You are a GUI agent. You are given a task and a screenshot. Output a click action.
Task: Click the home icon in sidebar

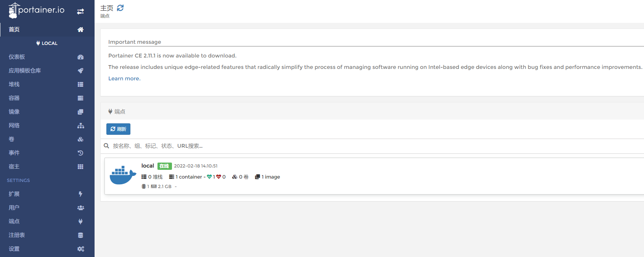(x=80, y=30)
